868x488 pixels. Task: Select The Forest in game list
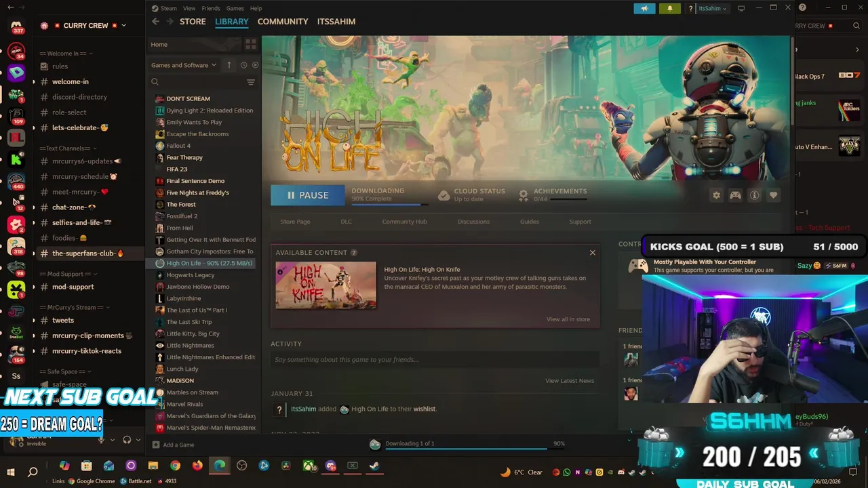pyautogui.click(x=181, y=205)
